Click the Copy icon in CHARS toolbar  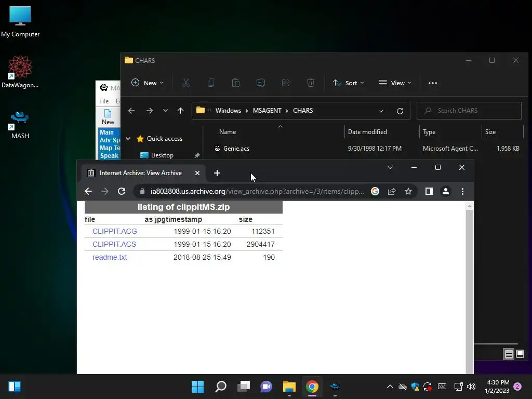tap(211, 83)
